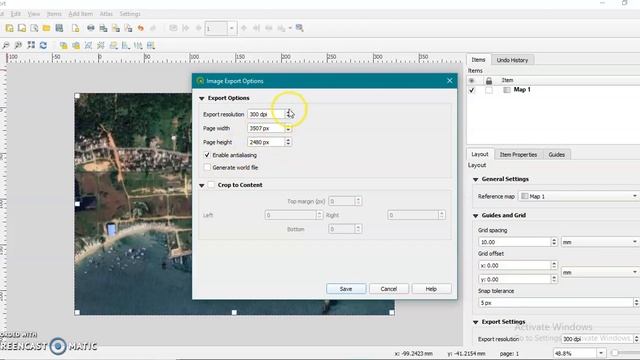Click the New Layout toolbar icon

pyautogui.click(x=9, y=28)
